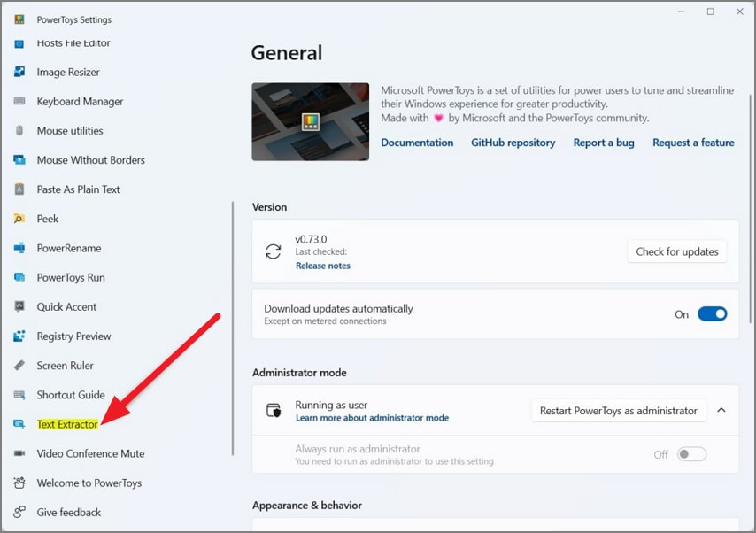Image resolution: width=756 pixels, height=533 pixels.
Task: Select Peek in the navigation list
Action: click(47, 219)
